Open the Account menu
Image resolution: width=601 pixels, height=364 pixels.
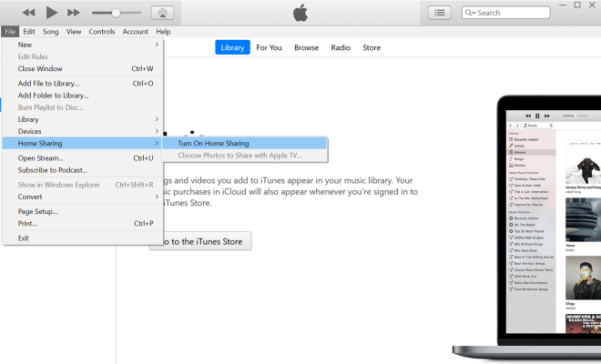coord(136,32)
